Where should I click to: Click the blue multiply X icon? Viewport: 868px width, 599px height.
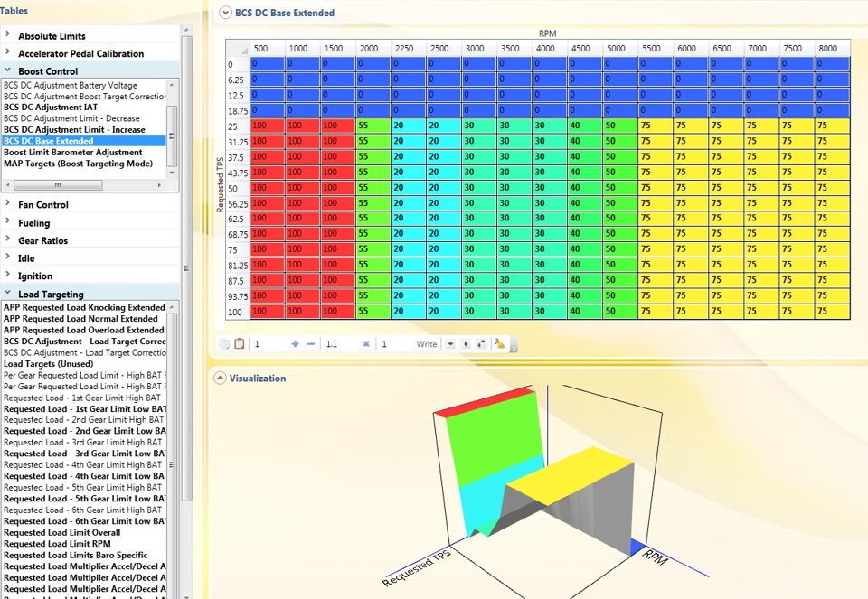click(366, 344)
